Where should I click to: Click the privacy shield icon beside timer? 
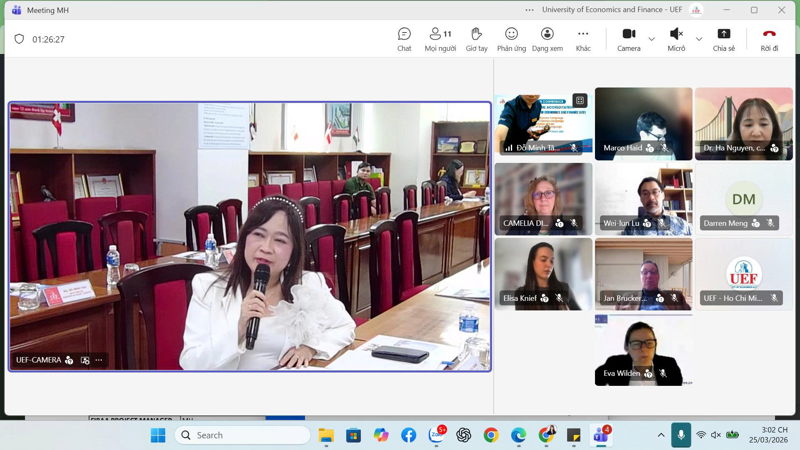pos(19,39)
